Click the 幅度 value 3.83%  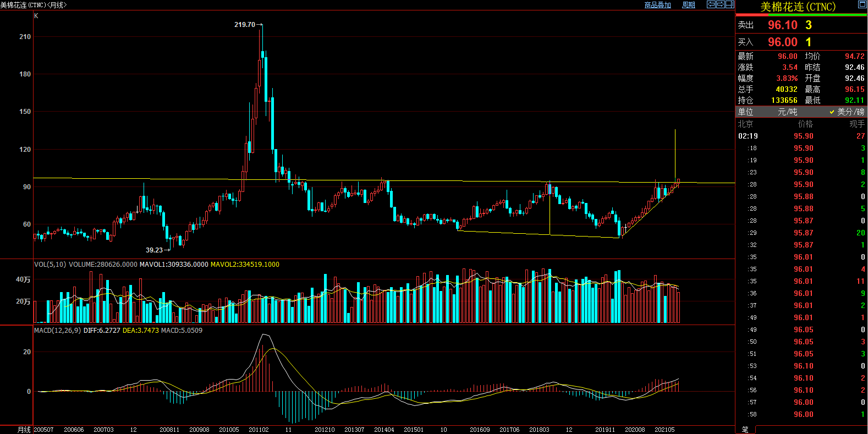pos(787,78)
